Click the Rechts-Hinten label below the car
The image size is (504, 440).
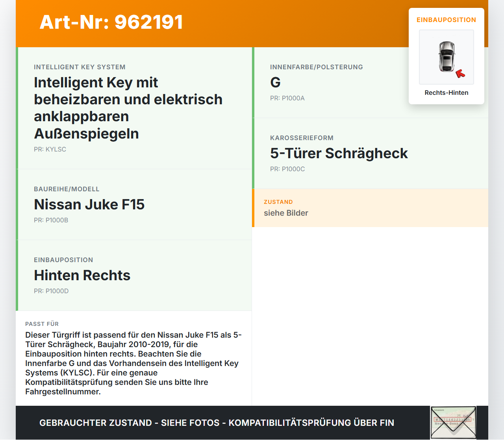(x=446, y=92)
